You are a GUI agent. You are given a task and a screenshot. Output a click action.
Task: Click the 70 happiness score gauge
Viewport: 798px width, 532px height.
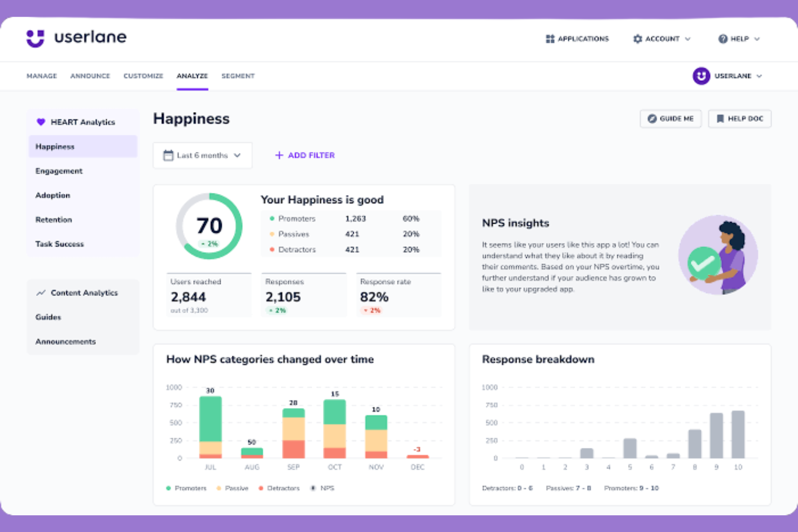209,226
